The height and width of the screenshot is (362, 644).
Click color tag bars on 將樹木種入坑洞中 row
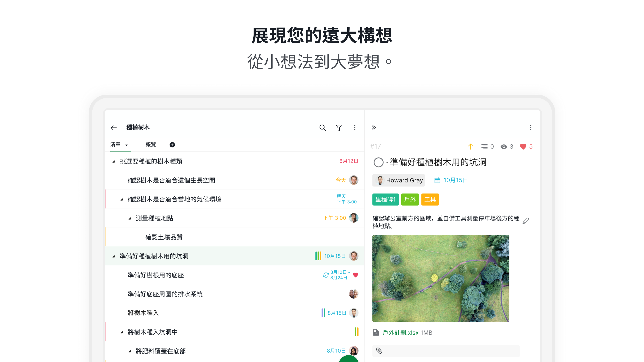tap(357, 332)
